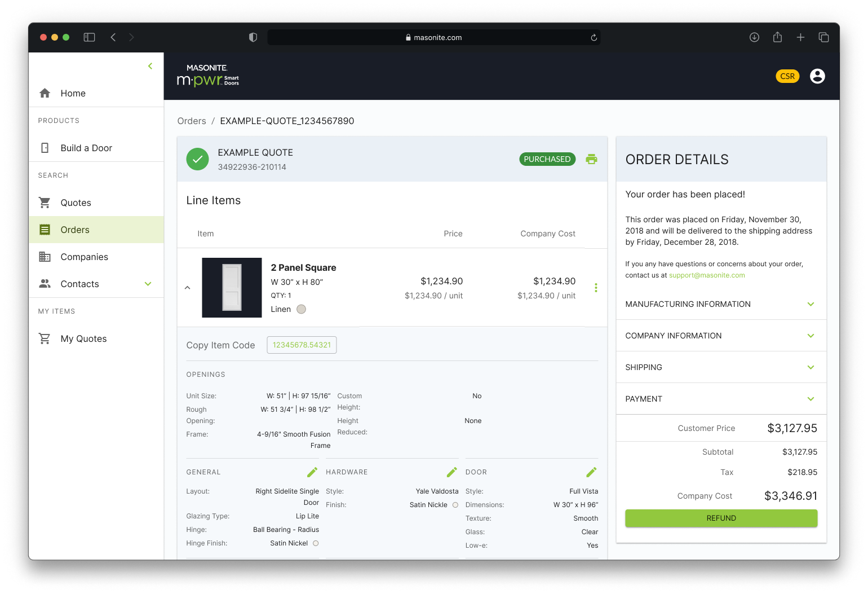The image size is (868, 594).
Task: Edit the HARDWARE section via pencil icon
Action: point(451,472)
